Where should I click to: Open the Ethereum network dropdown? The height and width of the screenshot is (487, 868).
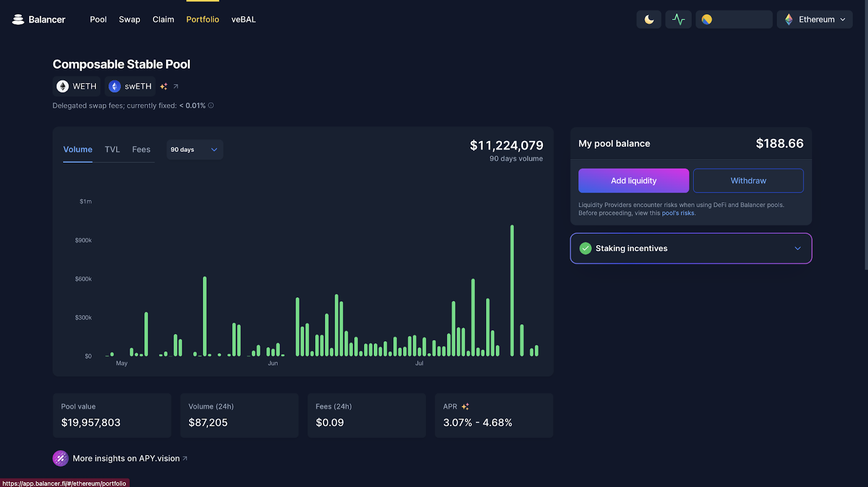(x=815, y=20)
